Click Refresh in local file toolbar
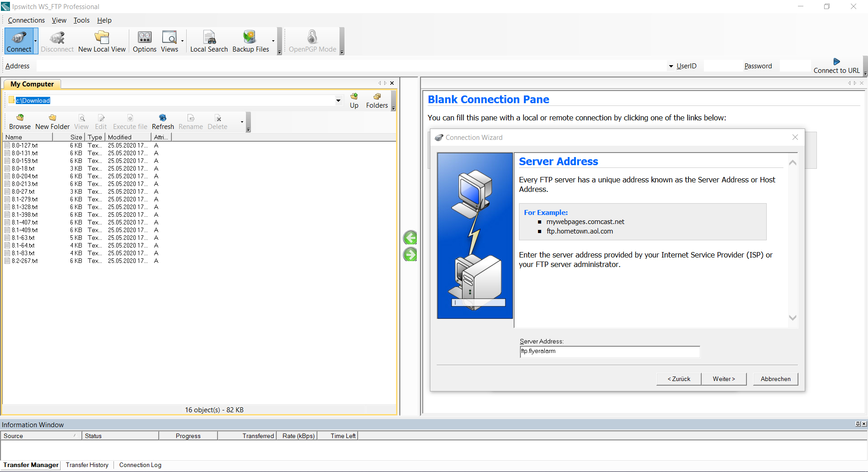The width and height of the screenshot is (868, 472). [163, 122]
